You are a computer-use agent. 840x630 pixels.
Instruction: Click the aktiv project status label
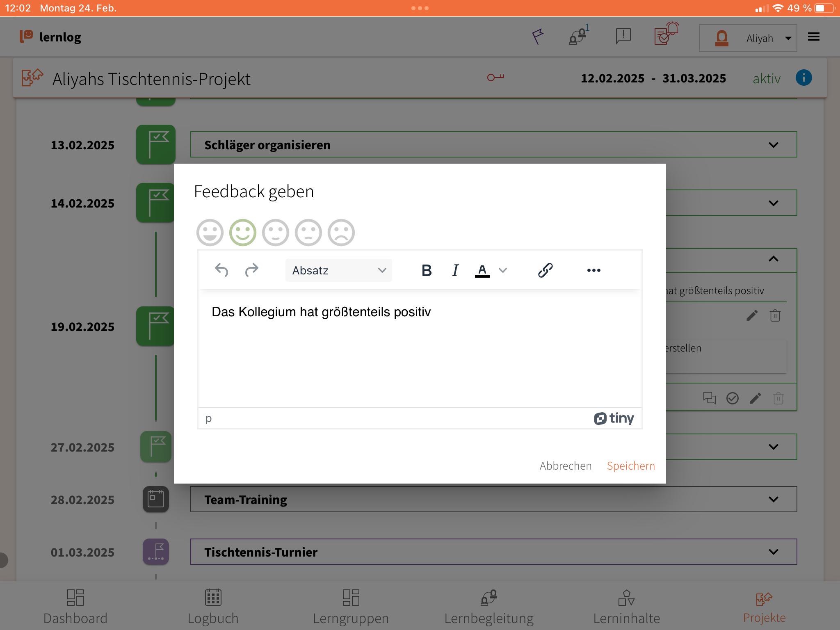(767, 78)
